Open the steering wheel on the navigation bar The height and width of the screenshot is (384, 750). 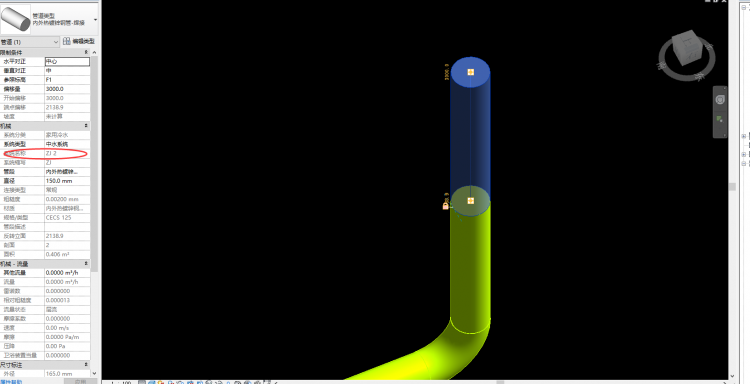(x=720, y=99)
